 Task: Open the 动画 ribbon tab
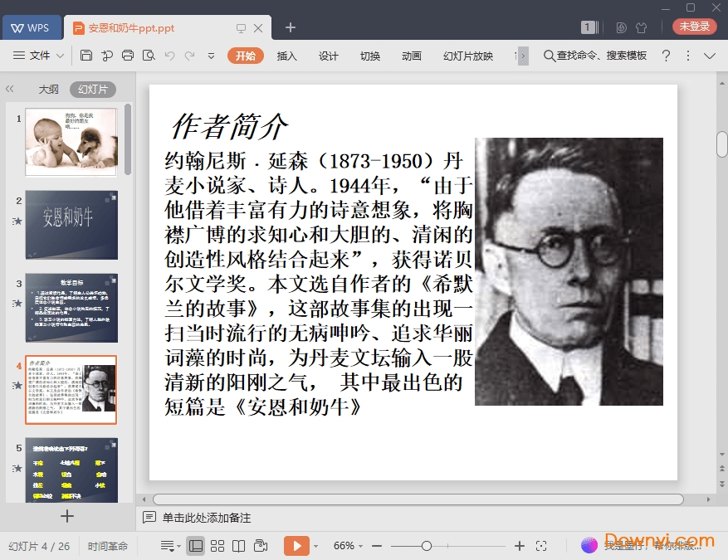pos(412,56)
